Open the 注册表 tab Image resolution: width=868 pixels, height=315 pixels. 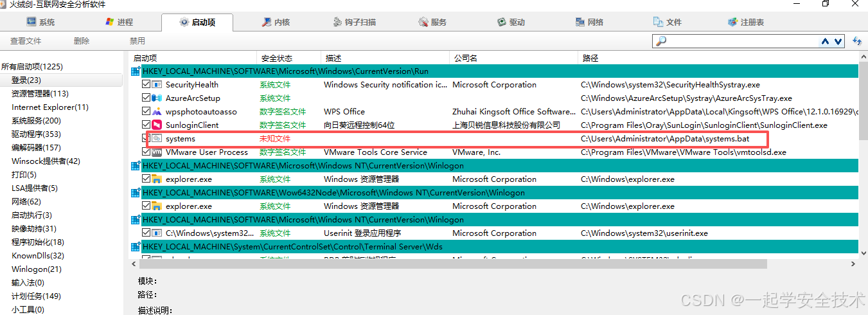[746, 22]
